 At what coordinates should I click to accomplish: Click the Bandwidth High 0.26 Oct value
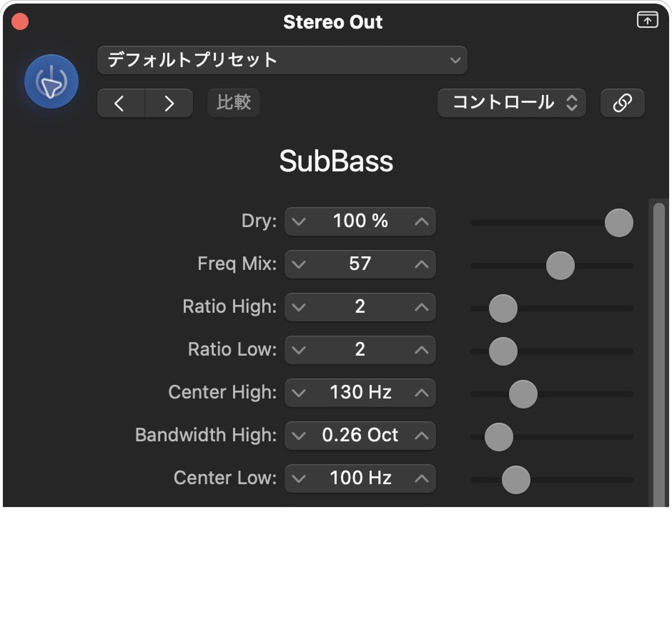pyautogui.click(x=360, y=435)
